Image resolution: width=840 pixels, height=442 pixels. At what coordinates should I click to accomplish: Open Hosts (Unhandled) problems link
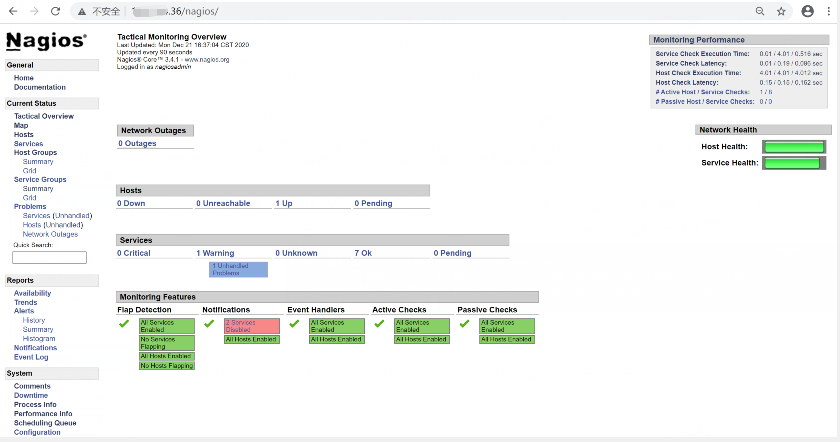pyautogui.click(x=52, y=225)
